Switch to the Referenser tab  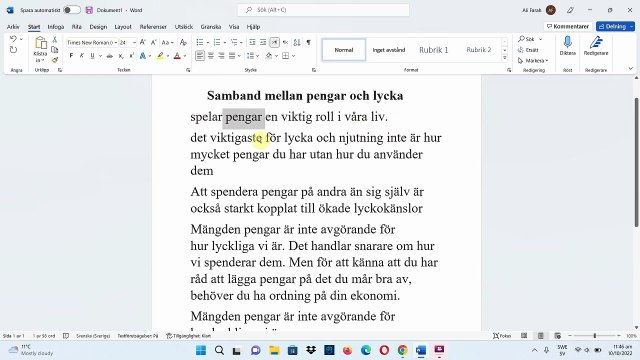[x=153, y=27]
